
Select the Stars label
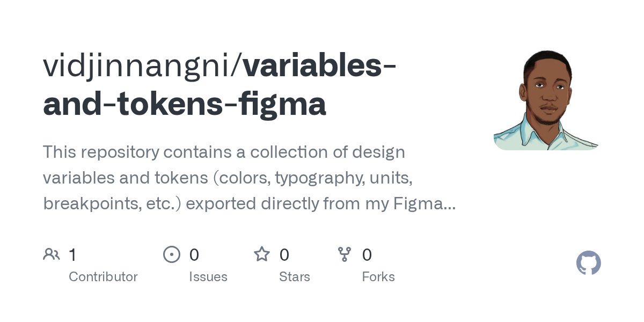tap(295, 277)
